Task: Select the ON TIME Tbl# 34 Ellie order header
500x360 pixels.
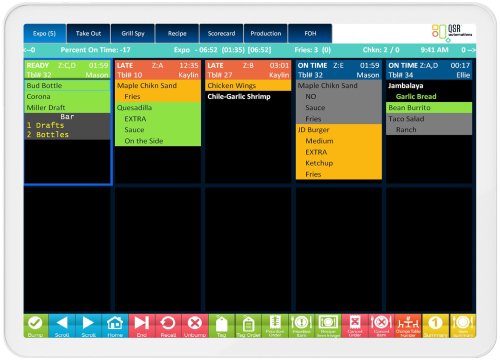Action: click(x=429, y=70)
